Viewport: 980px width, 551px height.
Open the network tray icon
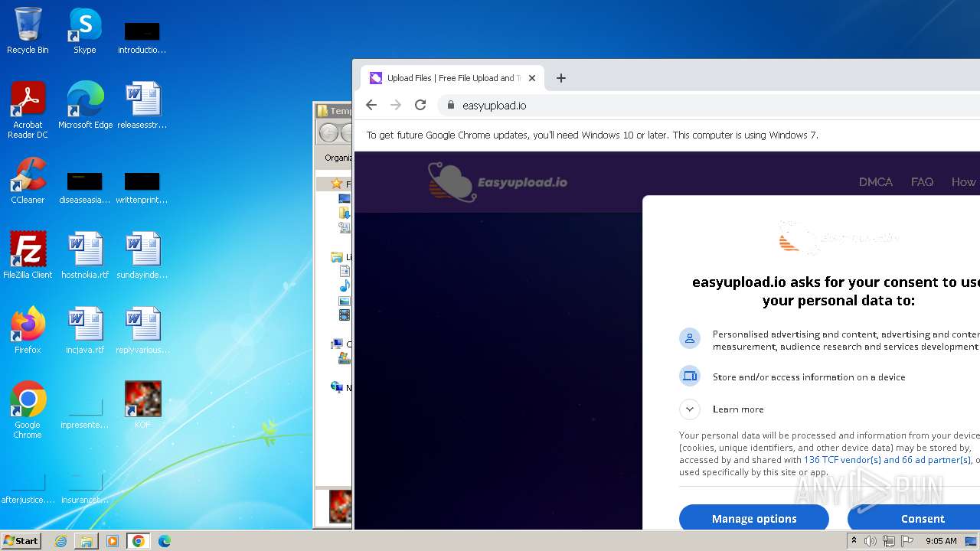point(889,541)
